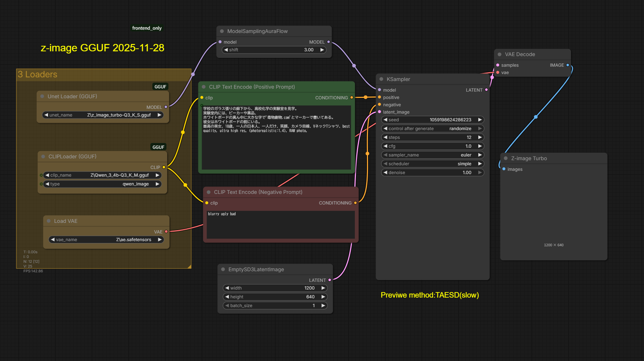Click the VAE output port on Load VAE
The width and height of the screenshot is (644, 361).
pyautogui.click(x=166, y=232)
